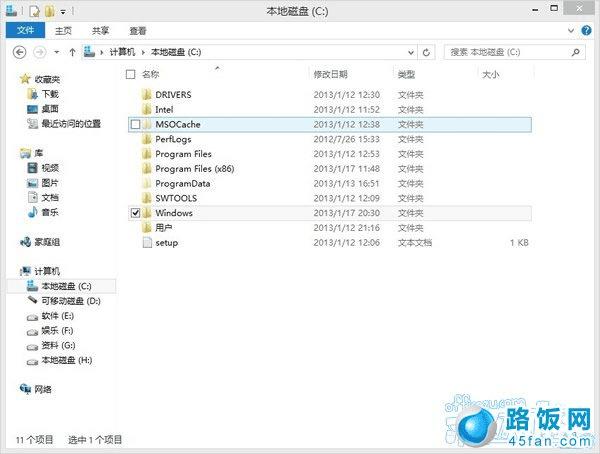Click the 1 KB size cell
Screen dimensions: 600x454
[519, 243]
